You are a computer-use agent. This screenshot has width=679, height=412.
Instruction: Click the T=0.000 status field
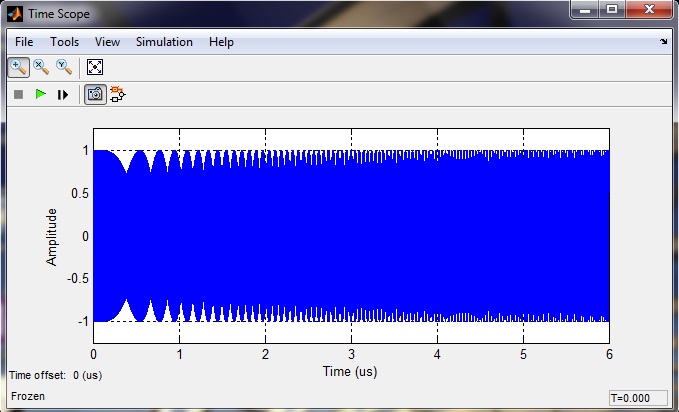pyautogui.click(x=638, y=397)
